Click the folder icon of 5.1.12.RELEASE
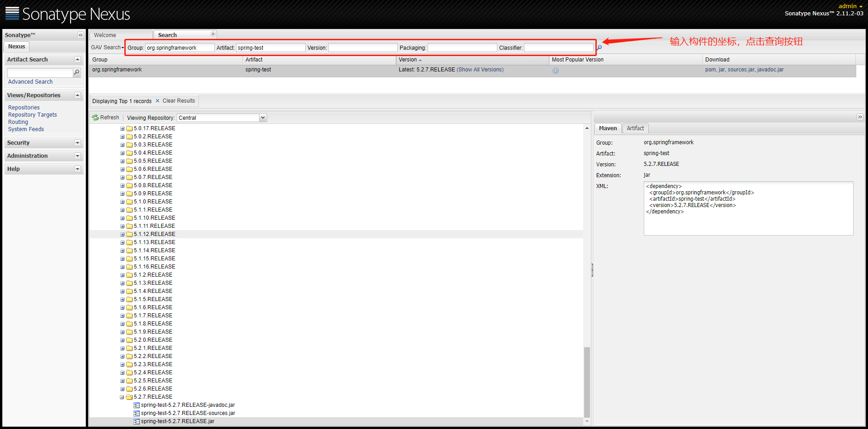This screenshot has width=868, height=429. tap(129, 234)
